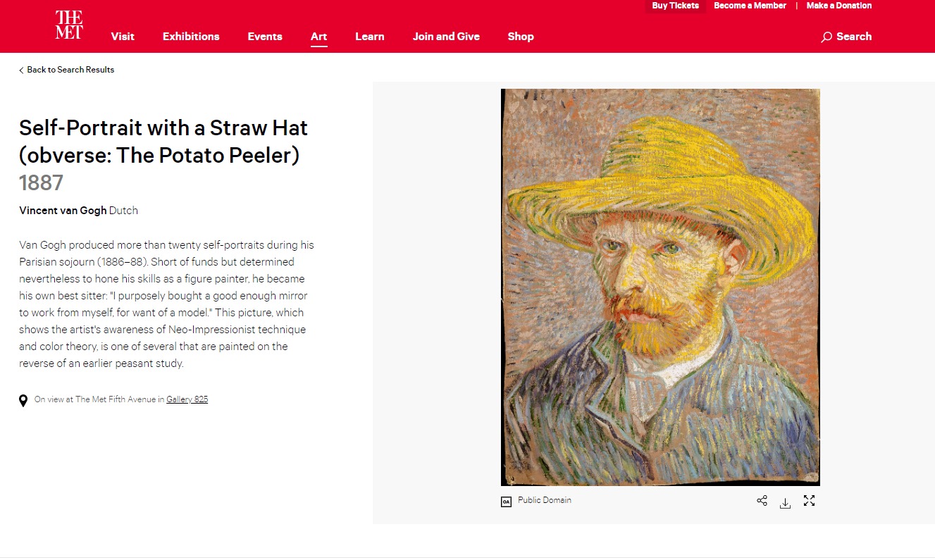
Task: Click the Public Domain label
Action: [x=544, y=500]
